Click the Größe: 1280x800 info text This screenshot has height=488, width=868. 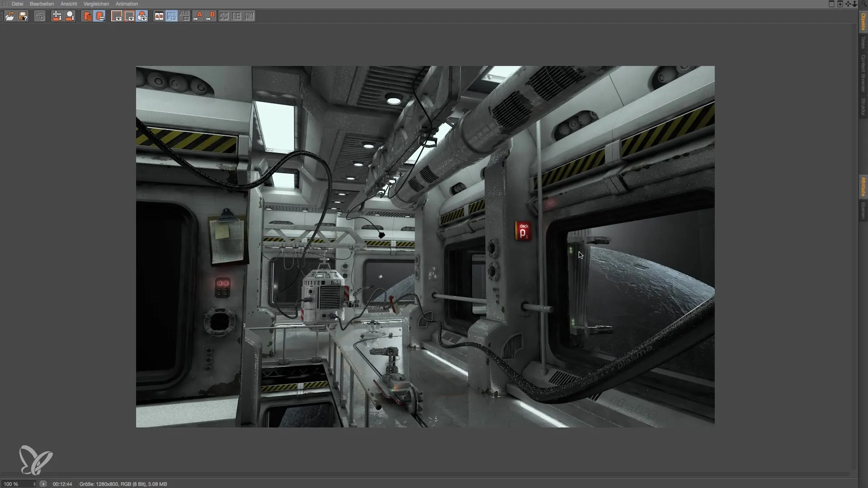click(123, 484)
